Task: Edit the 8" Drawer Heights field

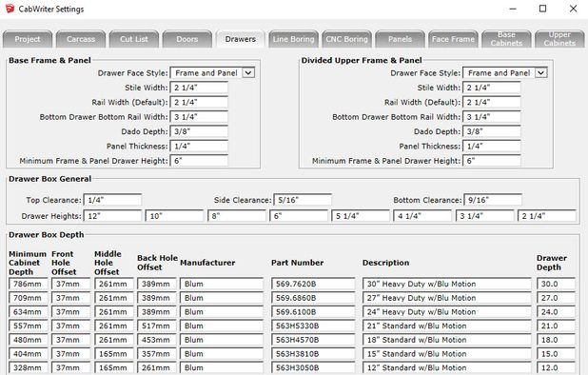Action: 237,216
